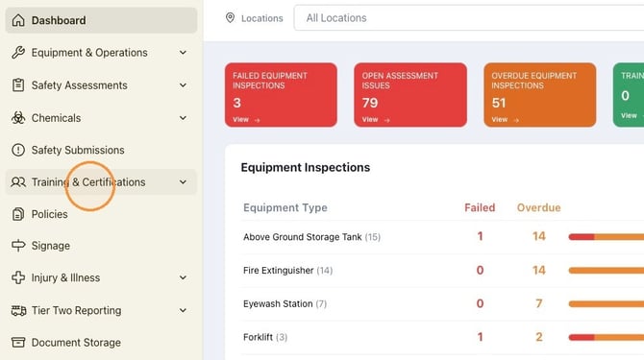View Failed Equipment Inspections card link

point(246,120)
